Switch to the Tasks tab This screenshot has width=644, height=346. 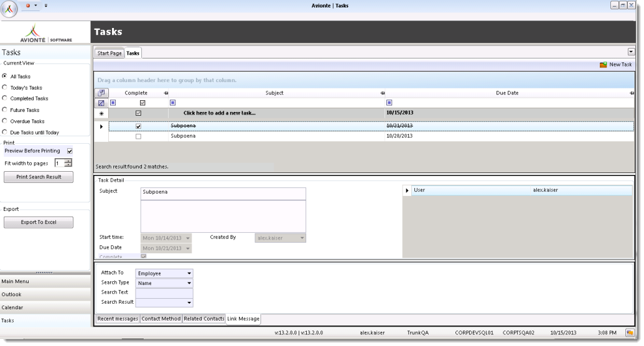133,53
